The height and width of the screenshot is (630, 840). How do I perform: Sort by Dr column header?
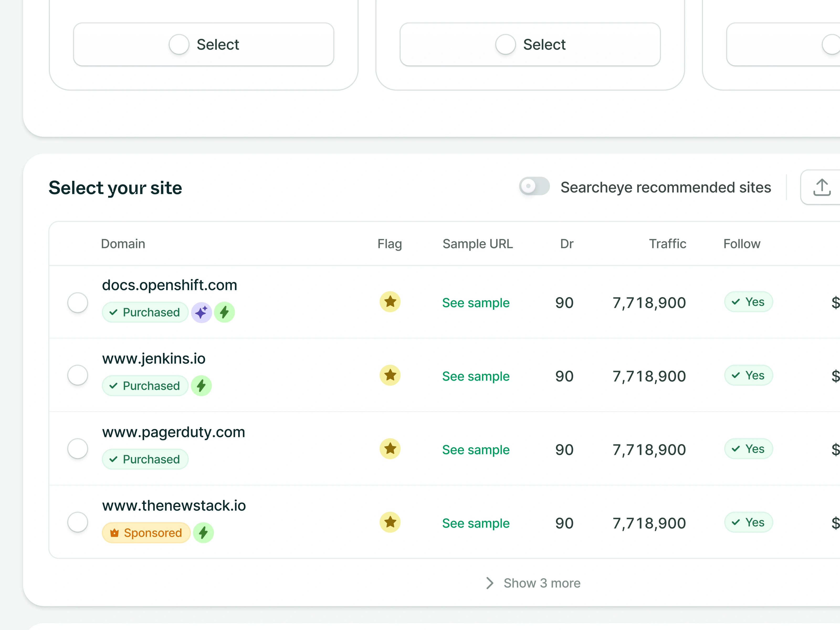point(566,244)
